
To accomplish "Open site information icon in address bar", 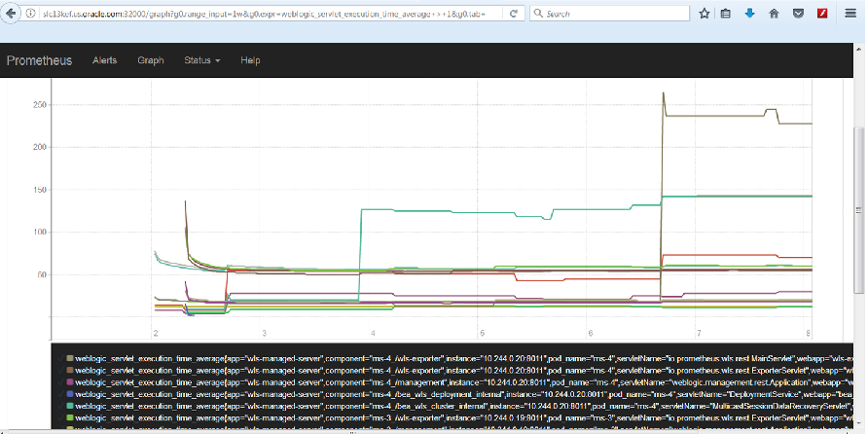I will (x=31, y=14).
